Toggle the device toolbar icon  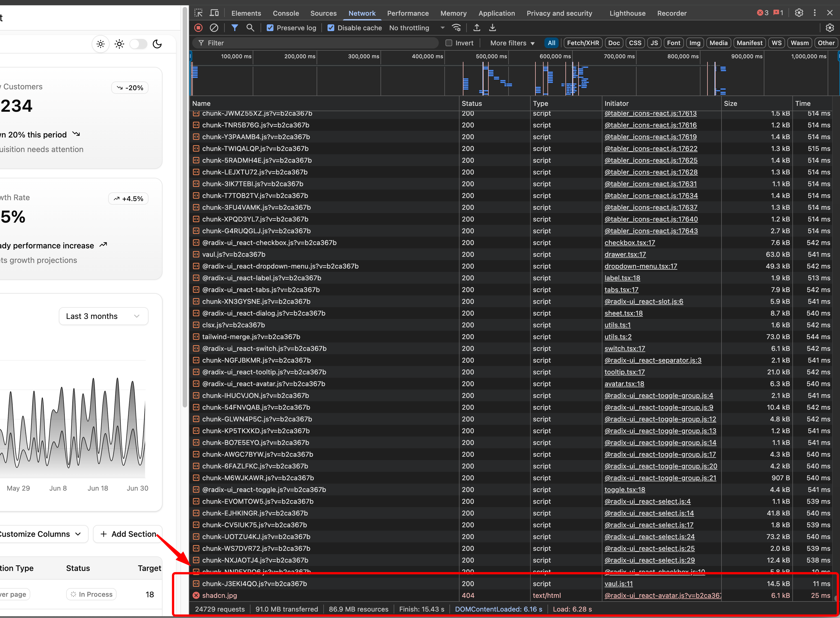tap(214, 13)
